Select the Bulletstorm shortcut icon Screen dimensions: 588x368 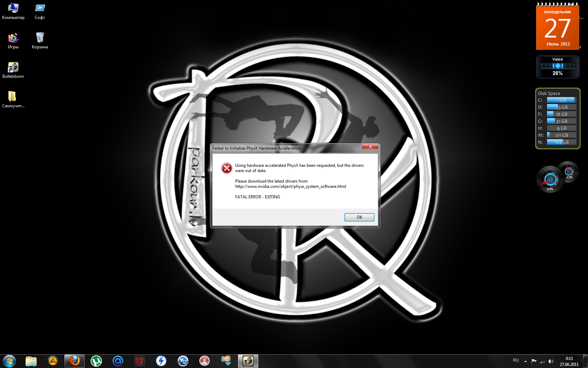point(13,70)
